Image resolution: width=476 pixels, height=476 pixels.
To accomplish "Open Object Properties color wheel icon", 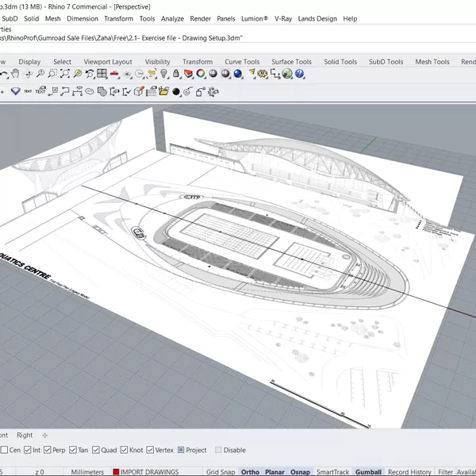I will 201,74.
